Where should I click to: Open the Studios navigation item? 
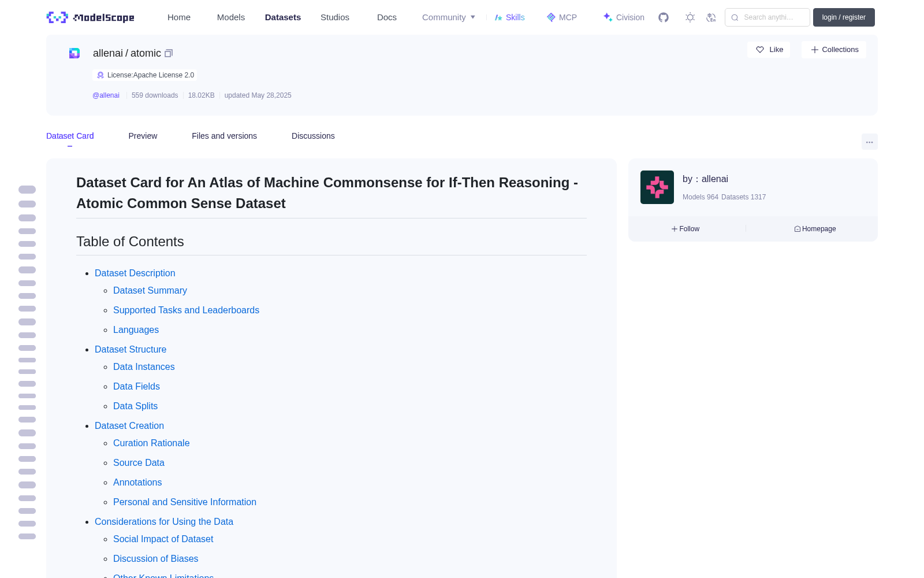[335, 17]
